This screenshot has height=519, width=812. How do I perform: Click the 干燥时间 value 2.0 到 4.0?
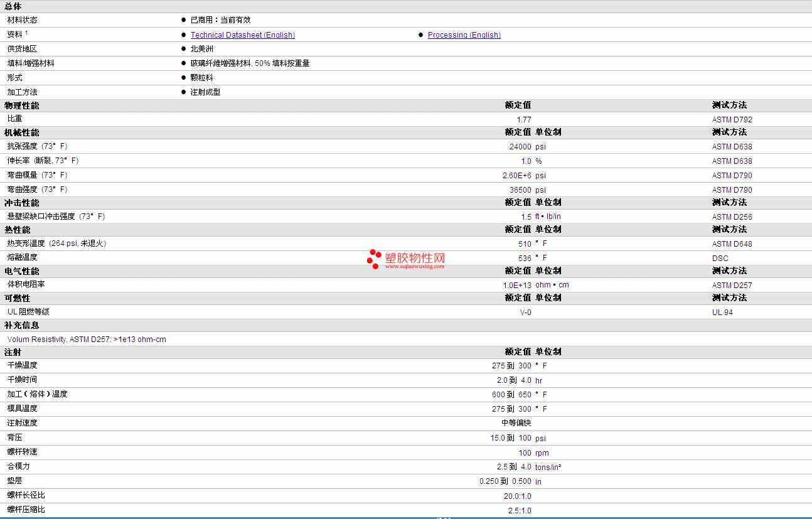(514, 380)
